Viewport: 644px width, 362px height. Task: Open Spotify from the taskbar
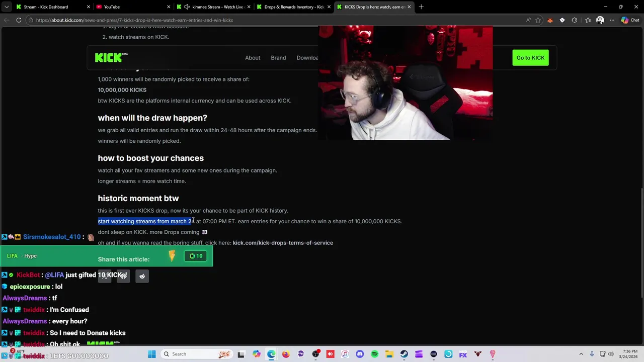coord(374,354)
